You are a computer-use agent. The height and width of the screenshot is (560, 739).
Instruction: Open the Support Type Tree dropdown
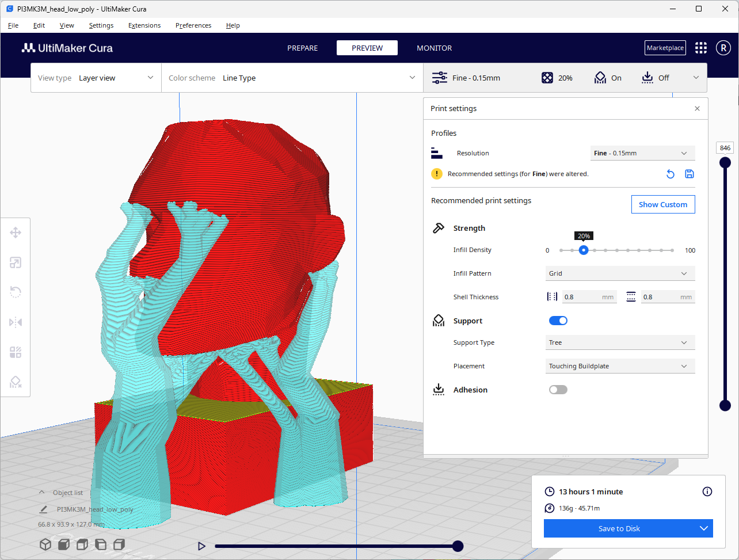tap(620, 342)
